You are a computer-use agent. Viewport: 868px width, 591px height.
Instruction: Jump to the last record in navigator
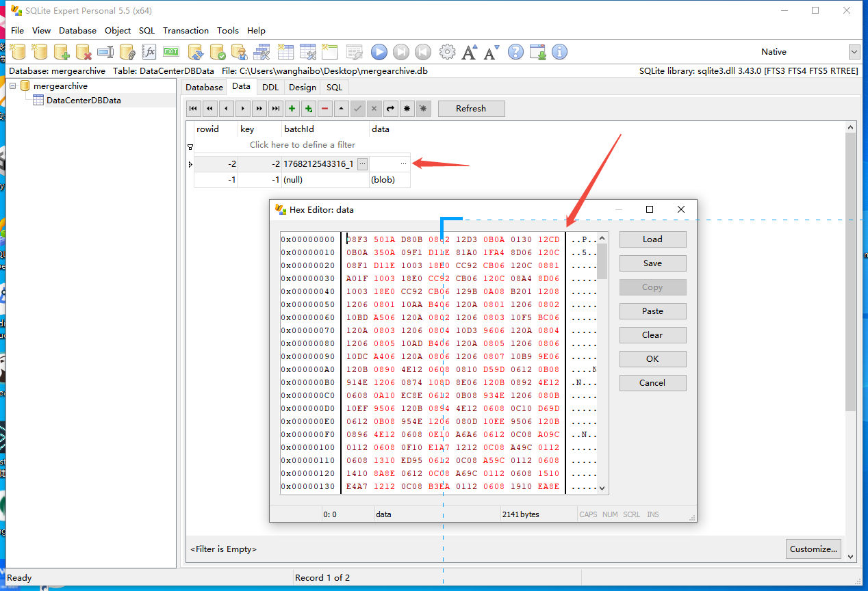[275, 109]
